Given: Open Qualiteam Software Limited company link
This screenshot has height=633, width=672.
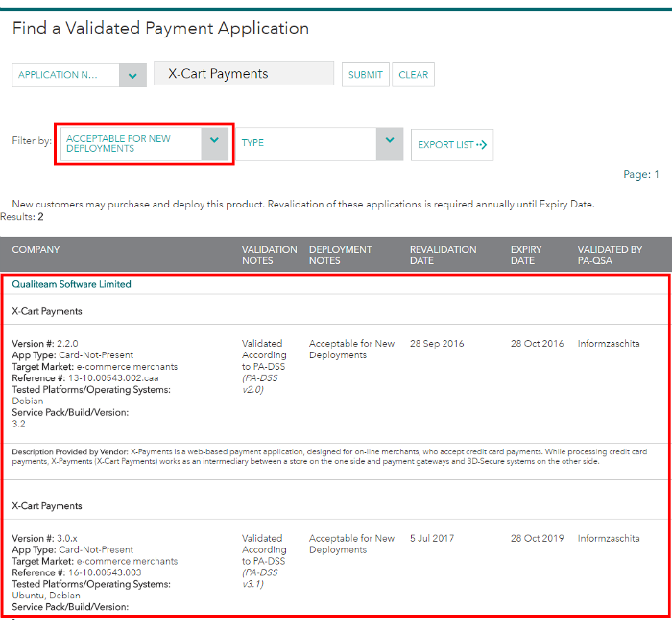Looking at the screenshot, I should (x=72, y=284).
